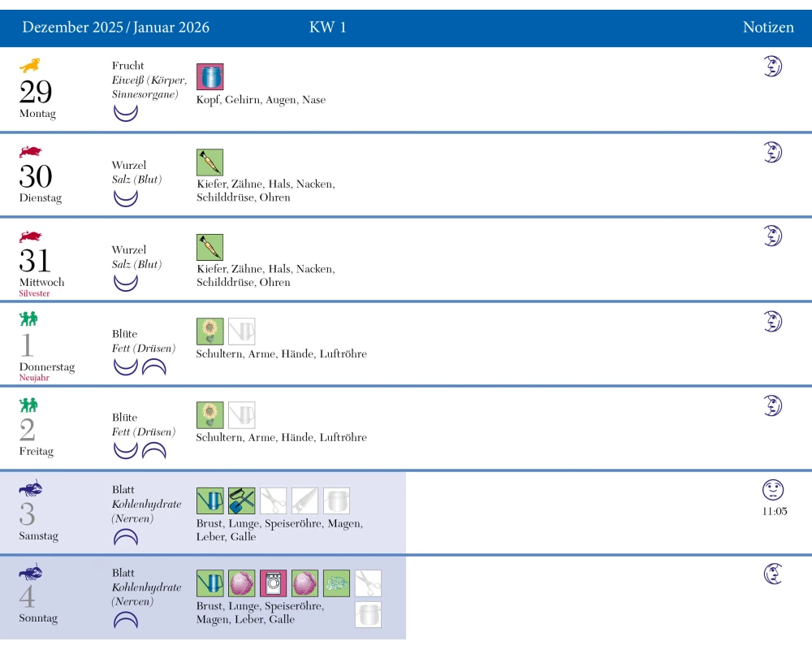
Task: Open the Notizen column header
Action: (768, 28)
